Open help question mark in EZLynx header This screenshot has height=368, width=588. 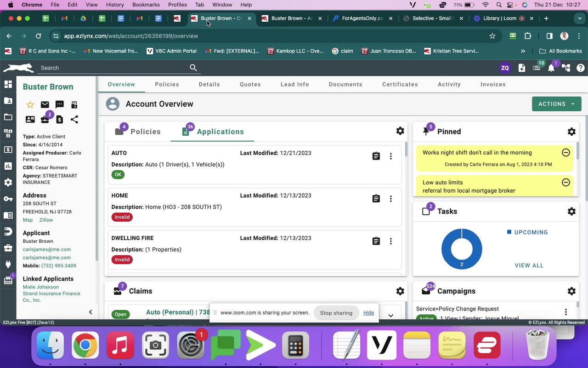581,68
